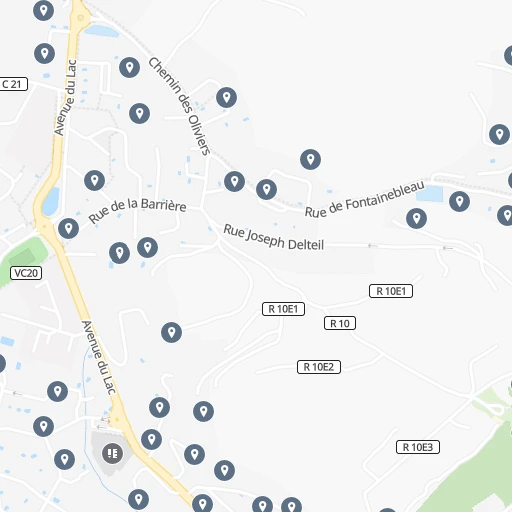Click the pin at the Chemin des Oliviers junction

coord(234,181)
